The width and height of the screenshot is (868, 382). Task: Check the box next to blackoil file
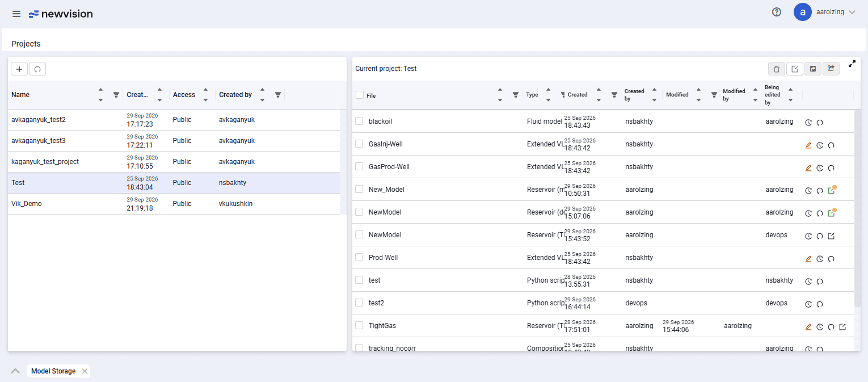[x=359, y=121]
